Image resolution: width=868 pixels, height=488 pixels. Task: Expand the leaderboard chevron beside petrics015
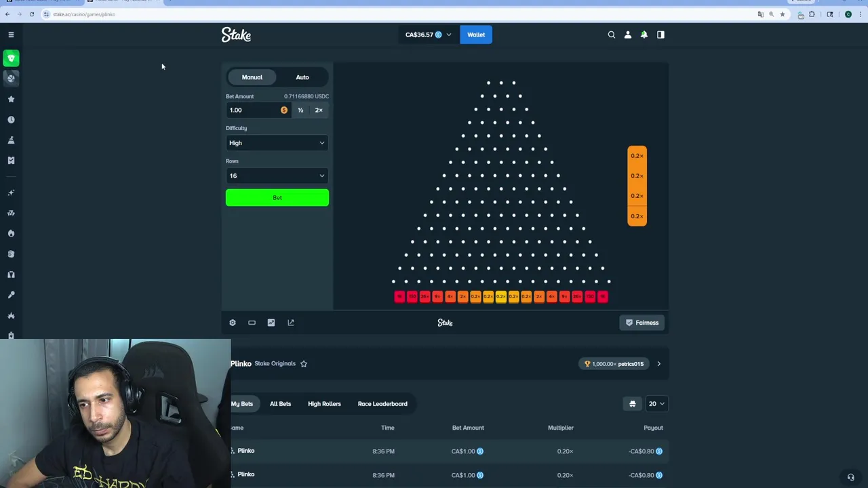tap(658, 364)
